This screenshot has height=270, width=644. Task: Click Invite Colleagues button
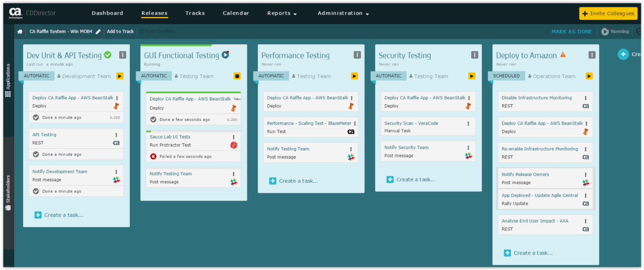(608, 13)
